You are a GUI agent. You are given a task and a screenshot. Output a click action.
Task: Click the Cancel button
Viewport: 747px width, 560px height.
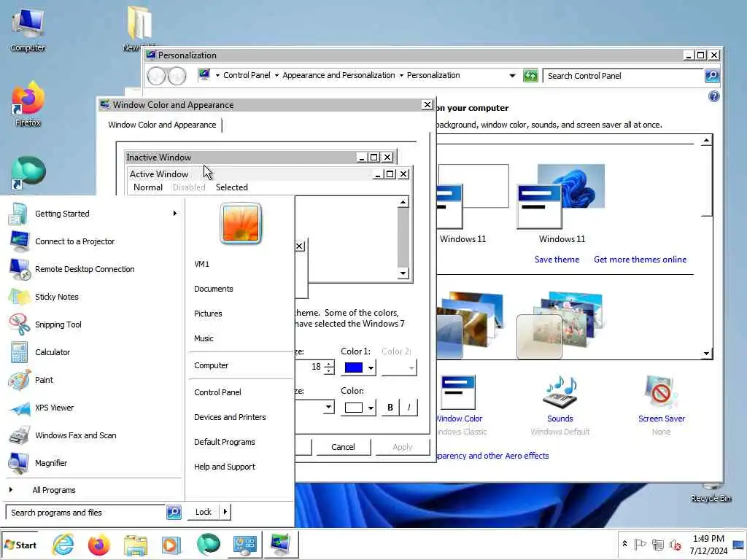coord(343,447)
